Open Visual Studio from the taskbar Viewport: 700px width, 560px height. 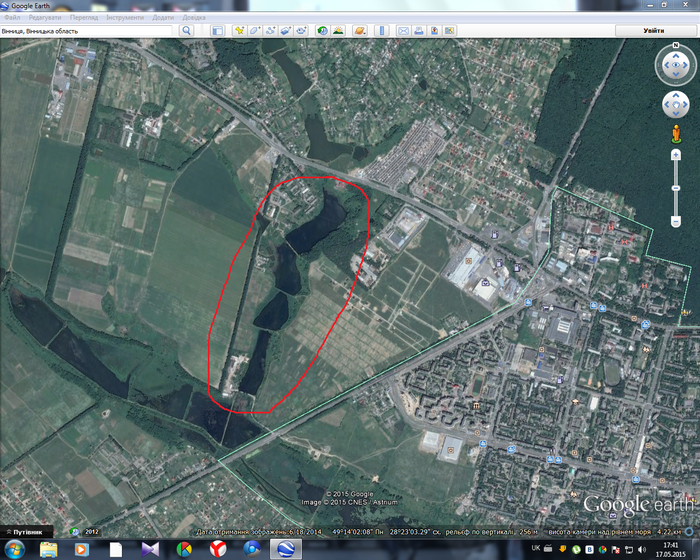(150, 549)
